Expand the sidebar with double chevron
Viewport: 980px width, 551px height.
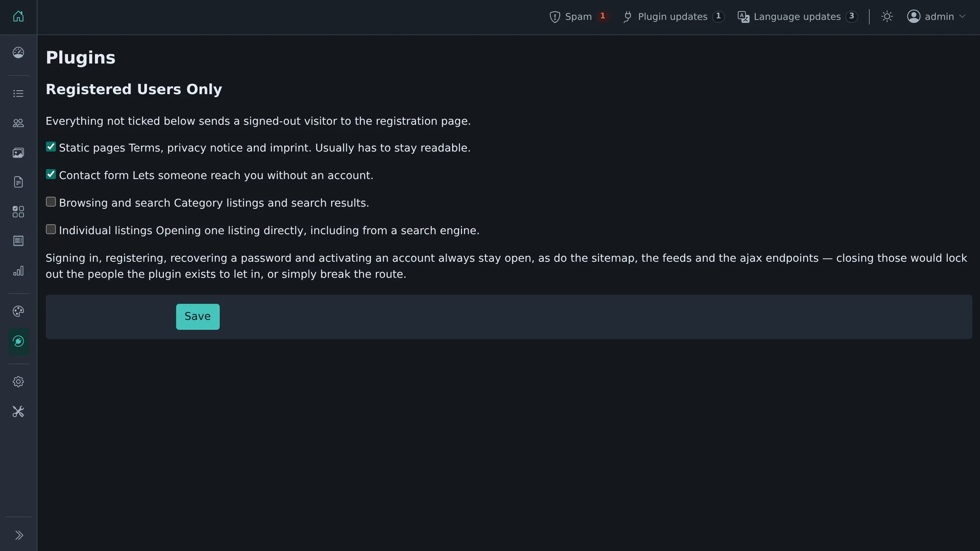point(19,535)
